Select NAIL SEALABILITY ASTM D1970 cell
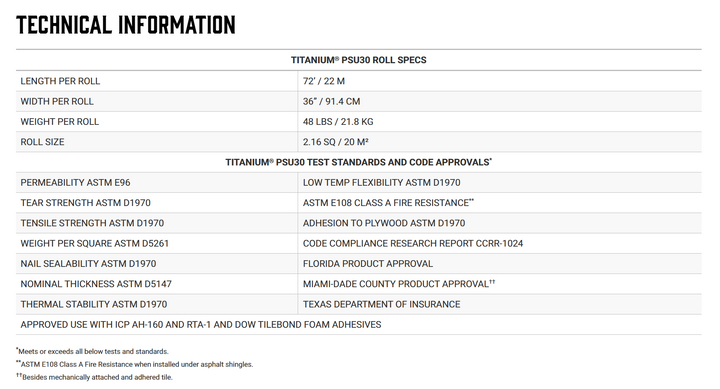The width and height of the screenshot is (720, 389). tap(157, 264)
